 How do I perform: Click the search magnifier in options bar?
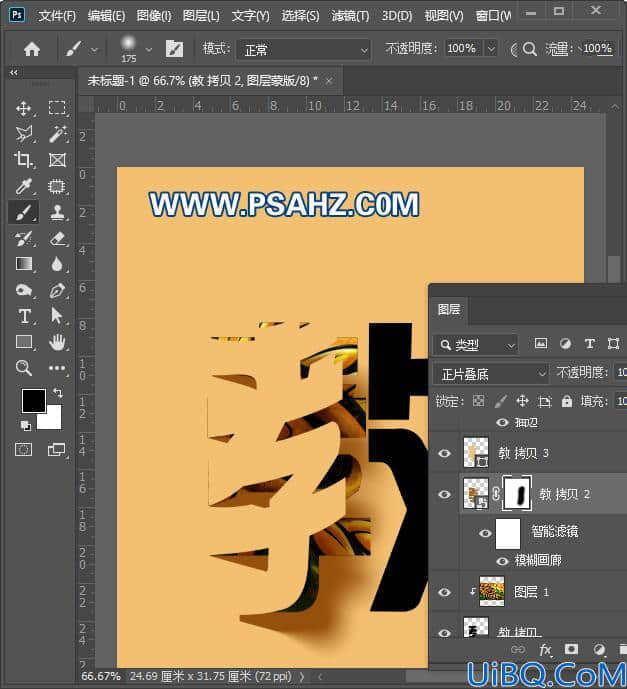click(529, 49)
